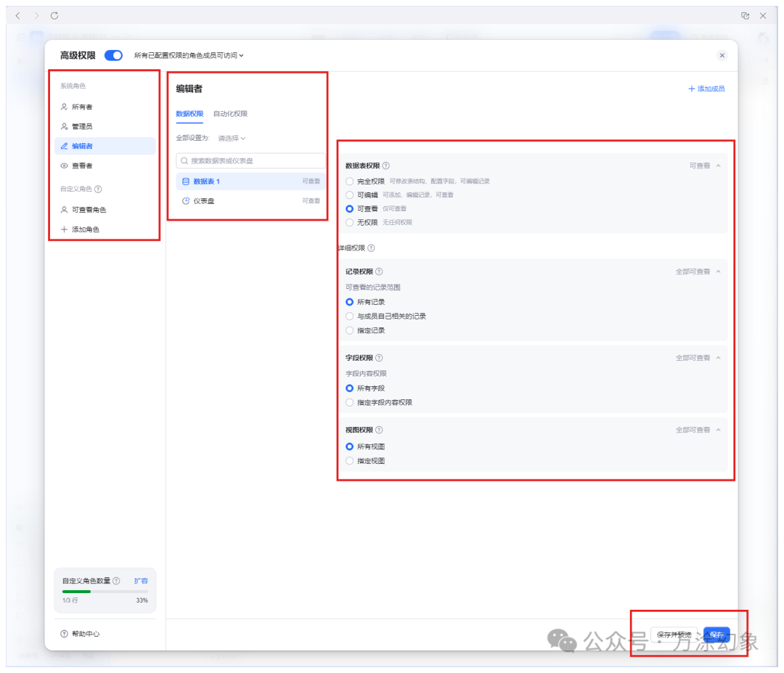Go back with the browser back arrow

click(x=18, y=15)
